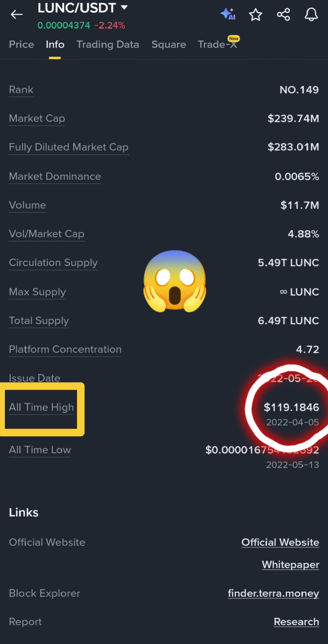
Task: Add LUNC/USDT to favorites with star
Action: tap(256, 15)
